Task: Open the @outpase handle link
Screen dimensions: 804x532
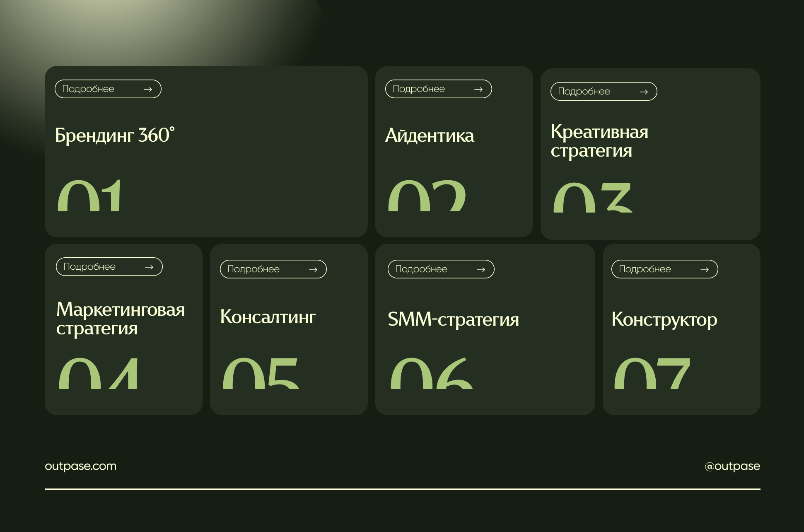Action: click(732, 466)
